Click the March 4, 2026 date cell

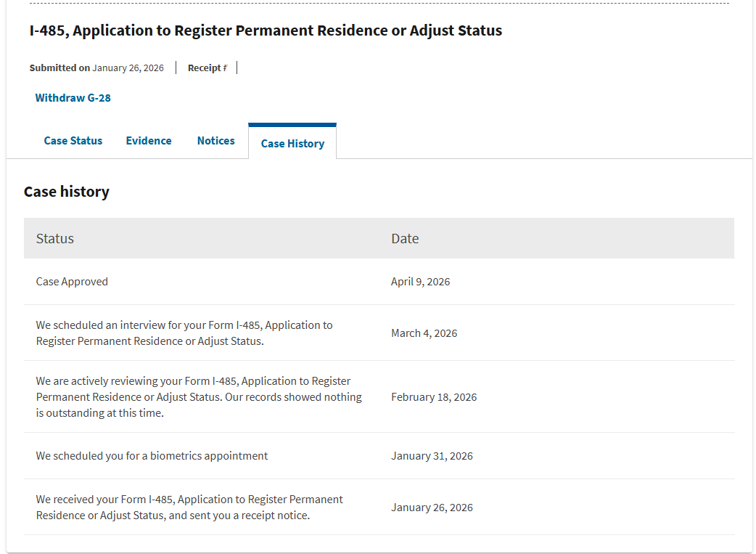(x=424, y=333)
